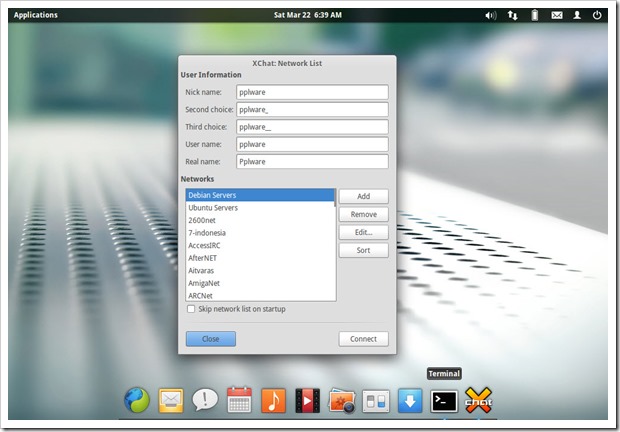Open the calendar dock icon
This screenshot has width=620, height=432.
239,400
